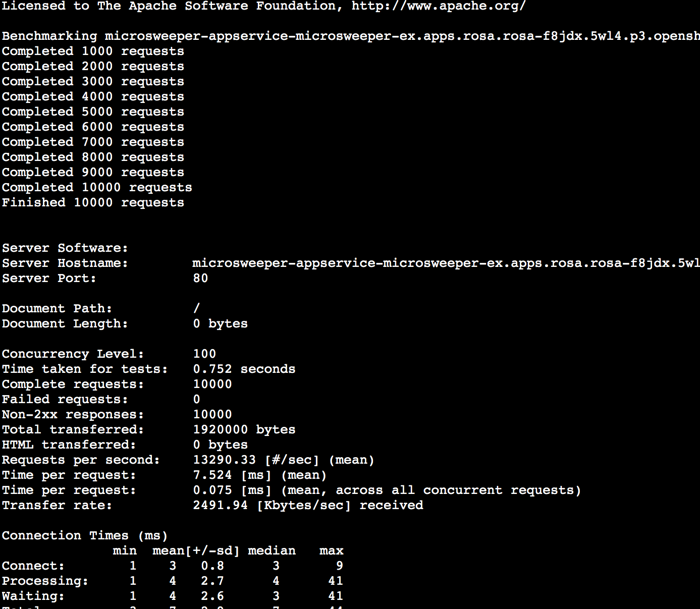Screen dimensions: 700x609
Task: Click the Document Path slash value
Action: pos(196,308)
